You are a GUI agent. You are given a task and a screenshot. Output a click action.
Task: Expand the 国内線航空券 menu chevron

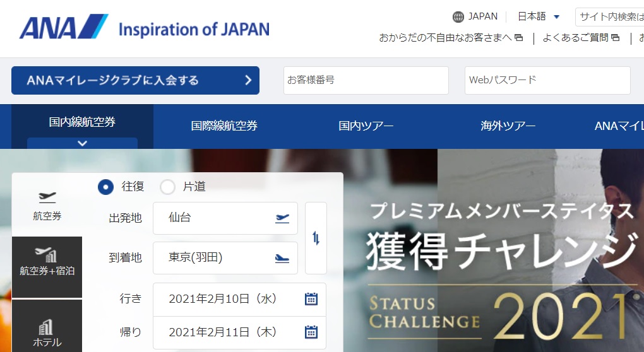82,143
